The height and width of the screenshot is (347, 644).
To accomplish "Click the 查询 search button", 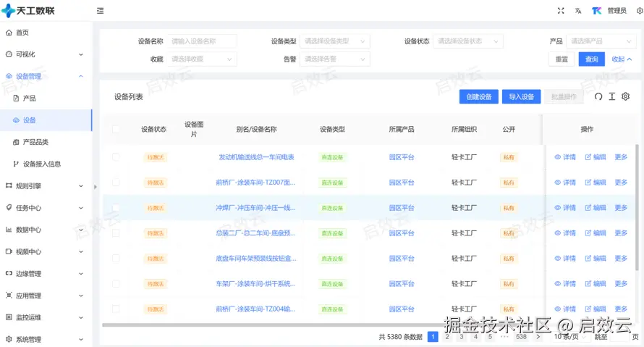I will 592,59.
